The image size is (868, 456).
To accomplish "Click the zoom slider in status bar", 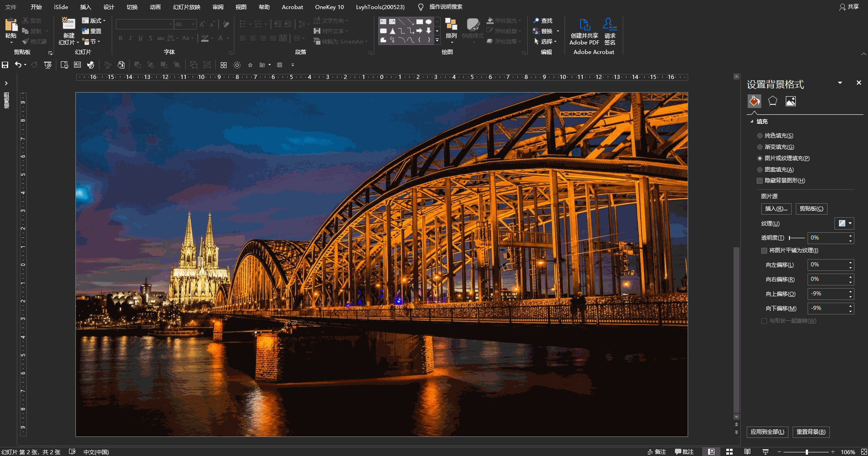I will pos(807,452).
